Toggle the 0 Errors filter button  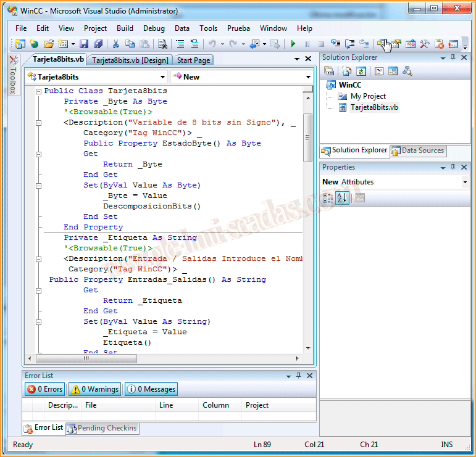point(44,389)
